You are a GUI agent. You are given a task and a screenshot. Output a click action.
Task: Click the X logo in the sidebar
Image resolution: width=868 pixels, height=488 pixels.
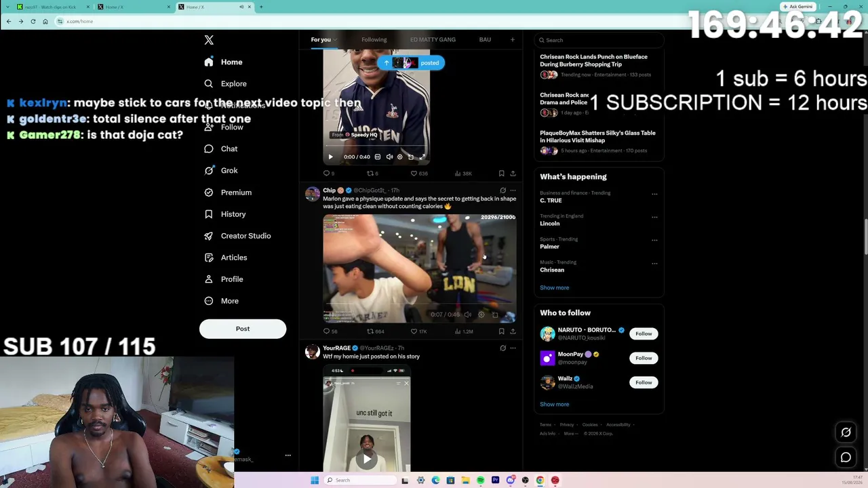tap(209, 40)
